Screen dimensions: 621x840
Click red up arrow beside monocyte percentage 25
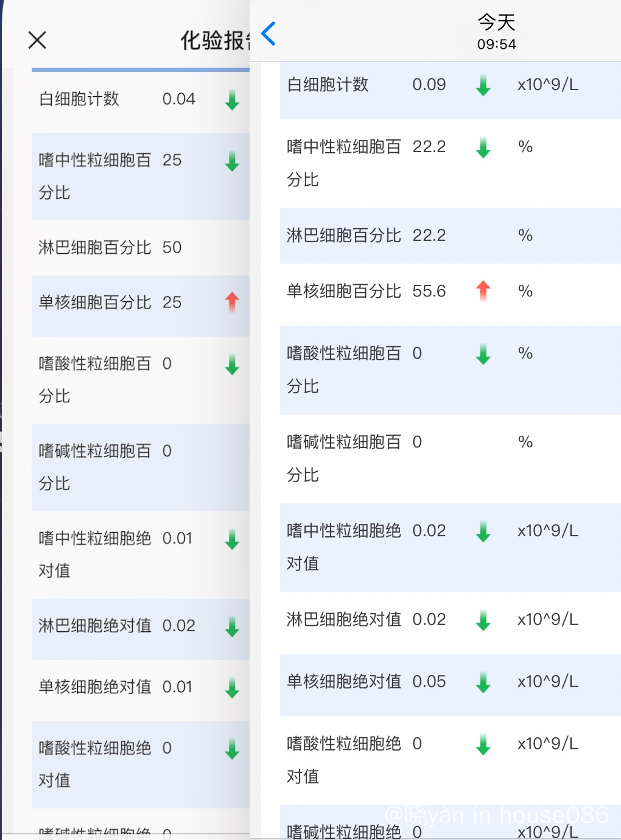232,302
